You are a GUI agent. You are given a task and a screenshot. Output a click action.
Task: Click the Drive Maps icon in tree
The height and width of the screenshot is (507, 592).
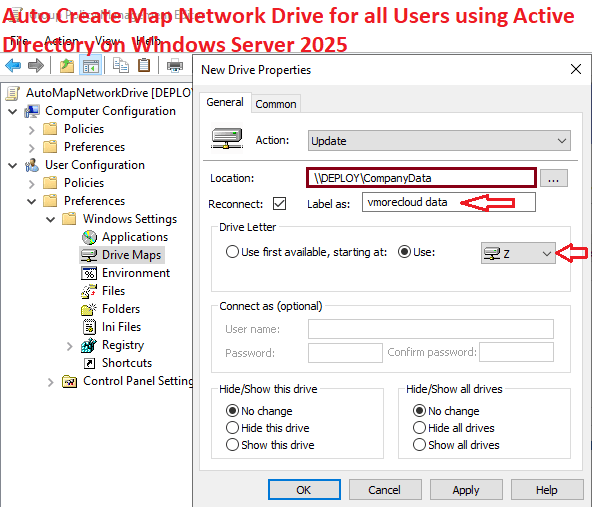point(89,255)
